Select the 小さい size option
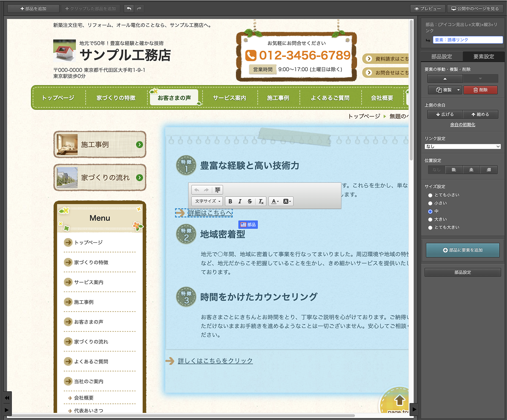 click(430, 203)
